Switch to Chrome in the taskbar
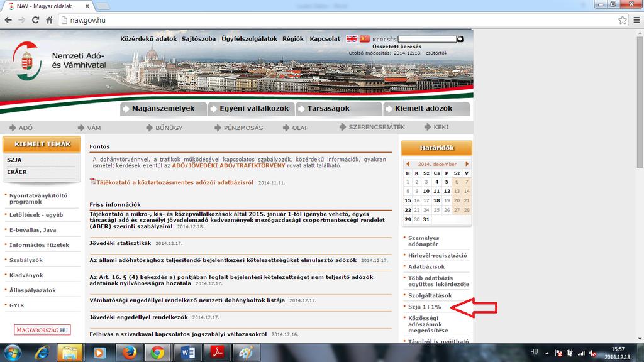Screen dimensions: 644x362 click(x=158, y=353)
